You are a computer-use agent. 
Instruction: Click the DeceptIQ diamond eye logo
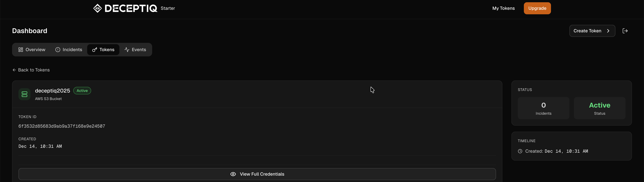pyautogui.click(x=98, y=8)
